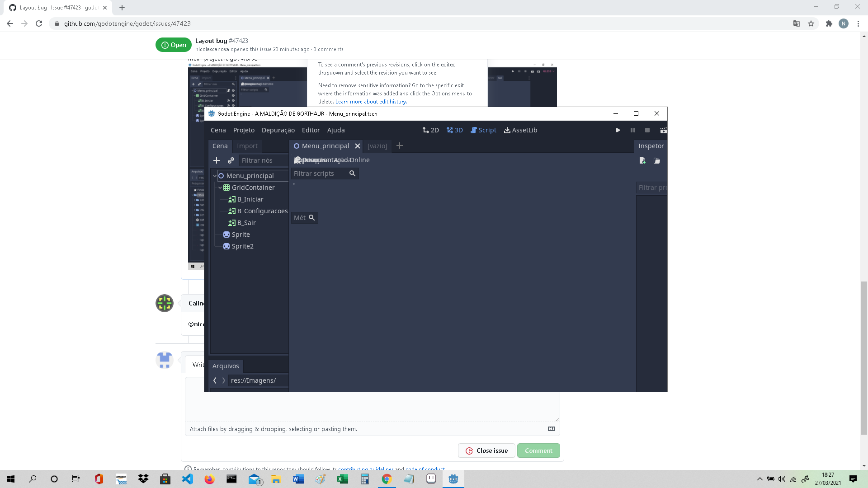Open Godot Engine from the taskbar
The image size is (868, 488).
click(453, 479)
